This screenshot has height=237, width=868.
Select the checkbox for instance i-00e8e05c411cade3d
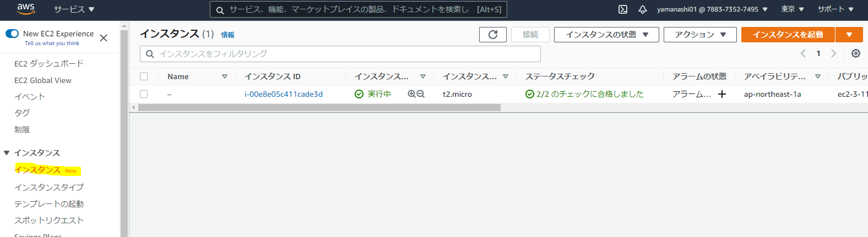(x=144, y=94)
